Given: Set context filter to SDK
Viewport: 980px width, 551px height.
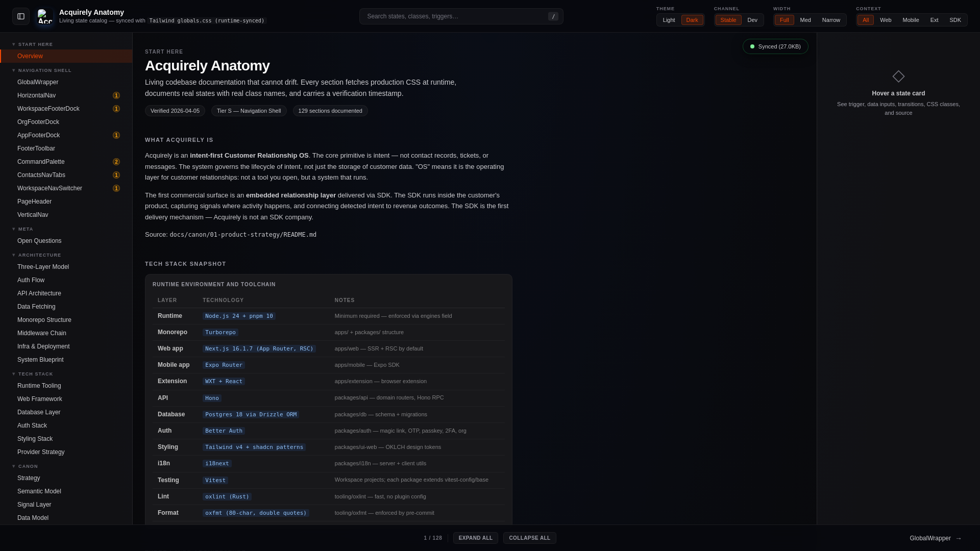Looking at the screenshot, I should [955, 20].
